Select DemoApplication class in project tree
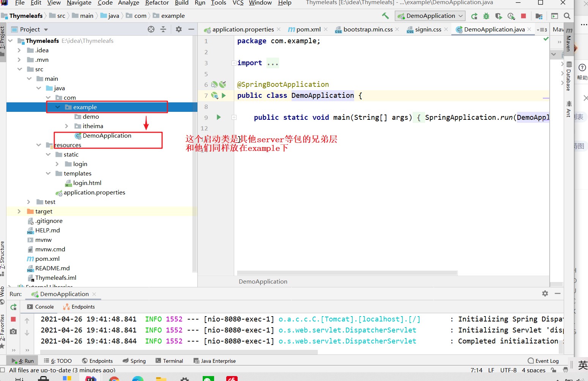This screenshot has width=588, height=381. tap(103, 135)
